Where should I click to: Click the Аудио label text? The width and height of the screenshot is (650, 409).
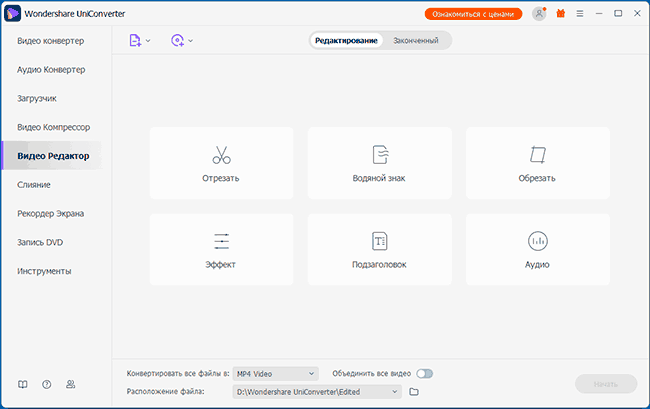537,264
